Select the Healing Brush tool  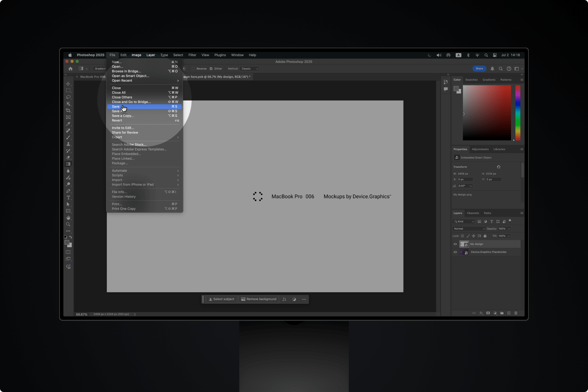[68, 131]
